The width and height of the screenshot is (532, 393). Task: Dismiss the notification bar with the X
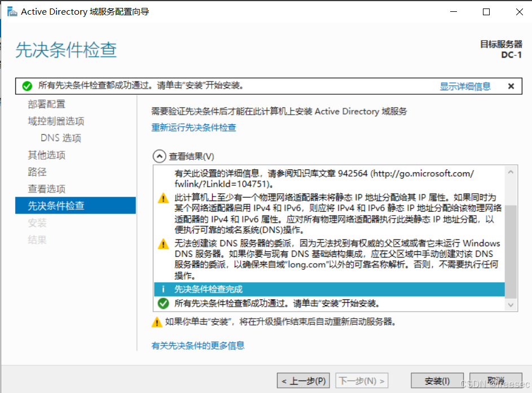tap(511, 86)
